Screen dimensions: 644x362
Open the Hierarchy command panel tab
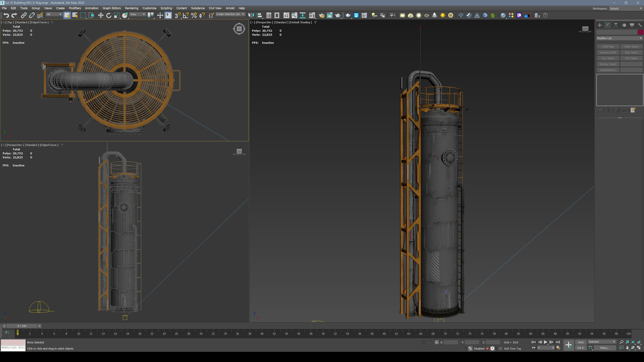point(616,25)
